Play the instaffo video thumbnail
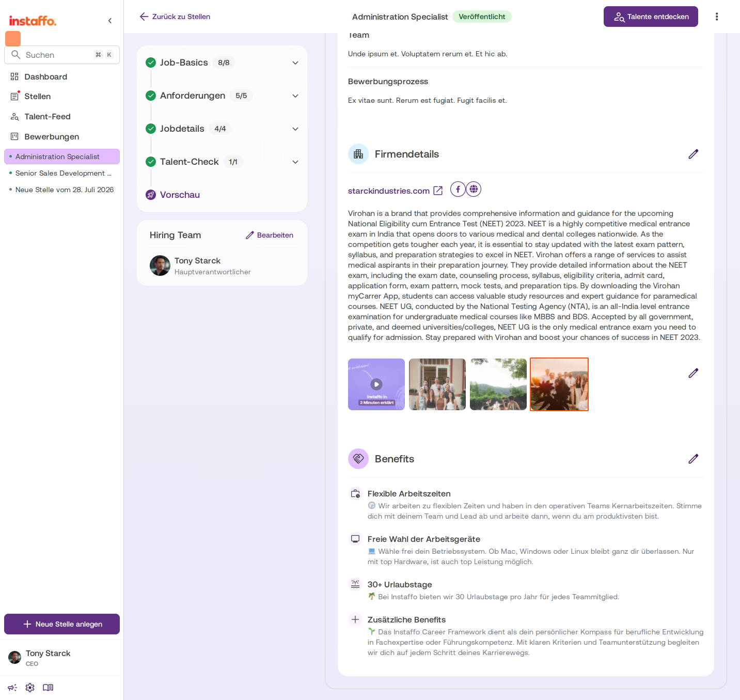 pos(376,384)
